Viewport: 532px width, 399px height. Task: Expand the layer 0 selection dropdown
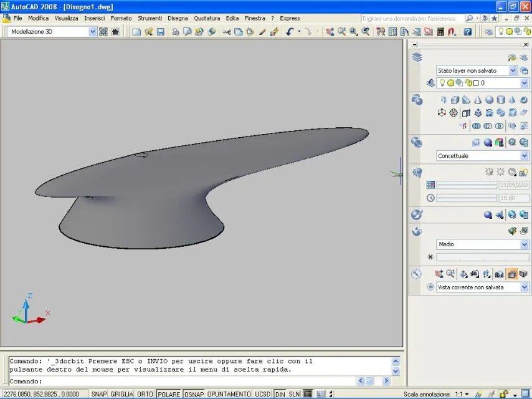pos(524,83)
